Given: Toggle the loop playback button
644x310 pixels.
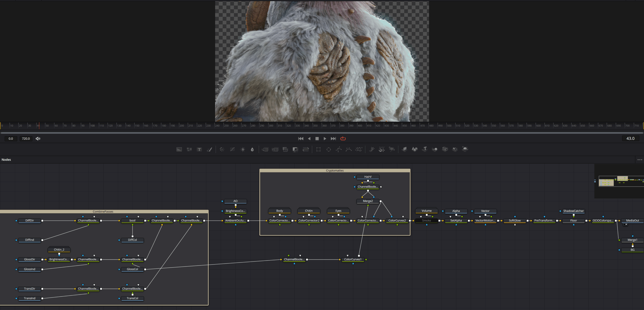Looking at the screenshot, I should click(x=343, y=139).
